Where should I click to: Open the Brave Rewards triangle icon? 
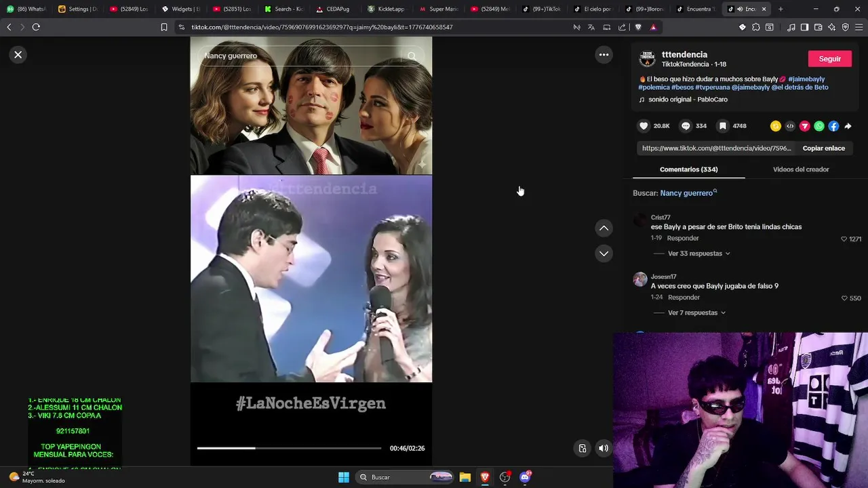(653, 27)
